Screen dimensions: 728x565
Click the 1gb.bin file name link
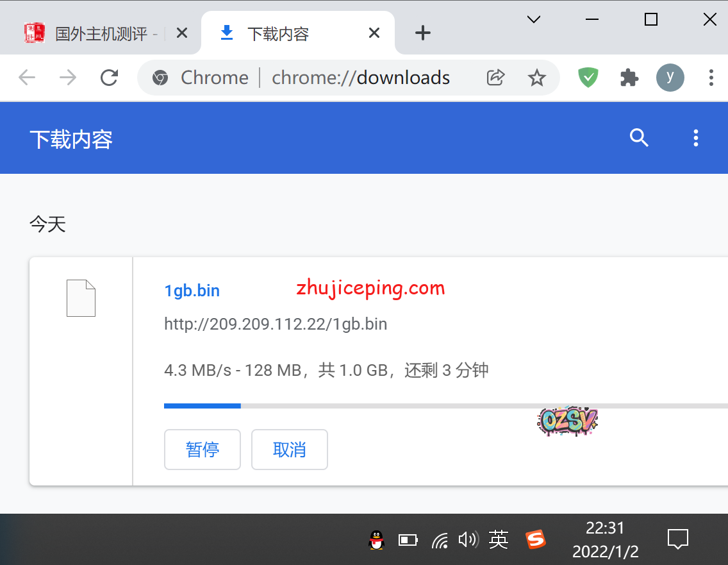pyautogui.click(x=192, y=291)
